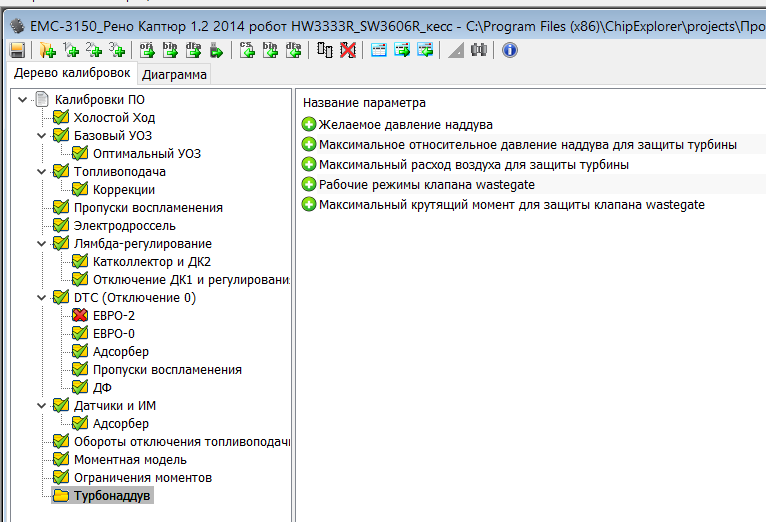Click the 'ori' export toolbar icon

146,50
